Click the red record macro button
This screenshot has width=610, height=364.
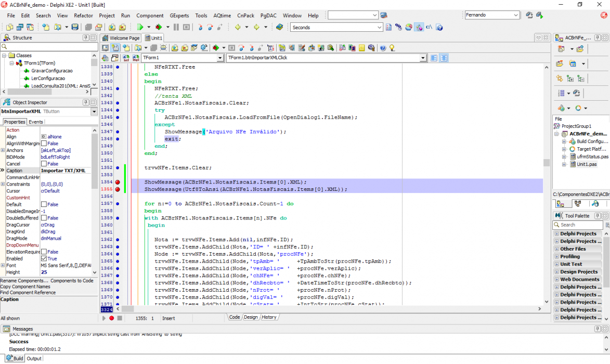click(x=112, y=318)
